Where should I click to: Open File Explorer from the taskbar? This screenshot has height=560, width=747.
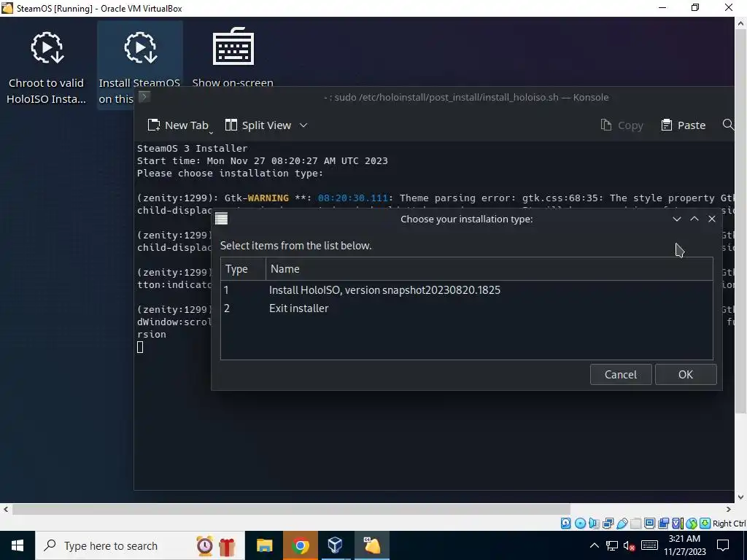click(x=264, y=545)
